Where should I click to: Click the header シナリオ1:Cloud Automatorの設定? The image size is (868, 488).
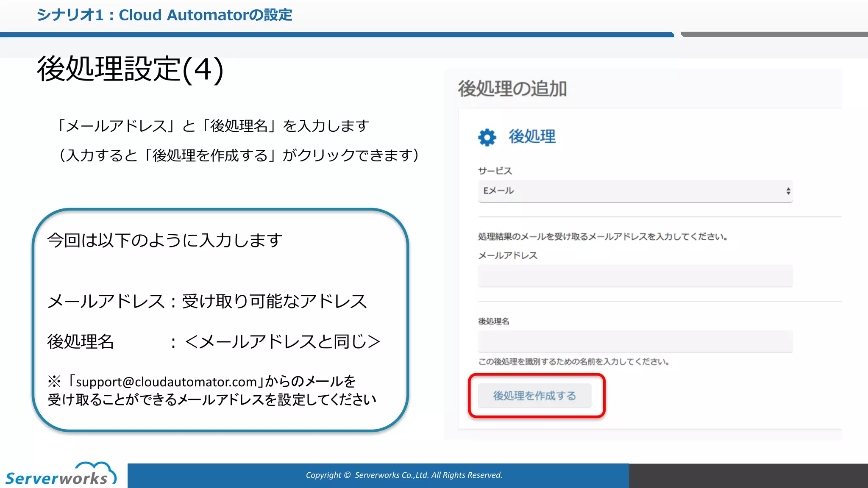click(164, 15)
